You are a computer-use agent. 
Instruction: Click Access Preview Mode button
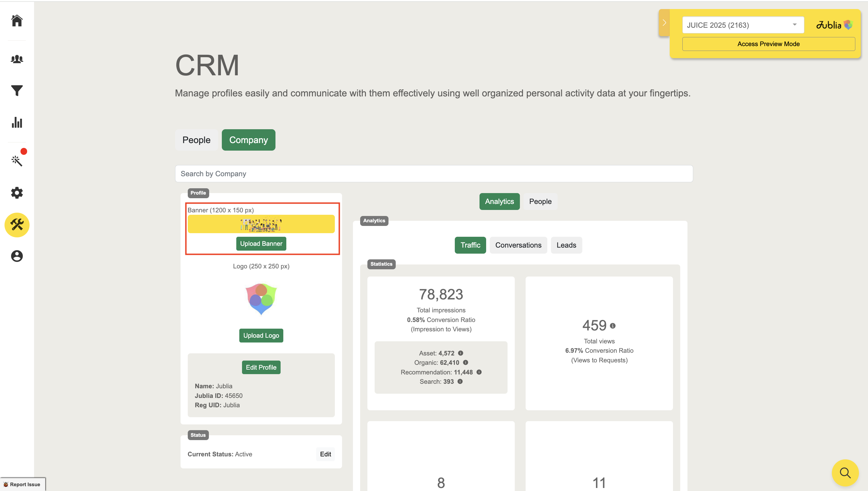coord(768,44)
